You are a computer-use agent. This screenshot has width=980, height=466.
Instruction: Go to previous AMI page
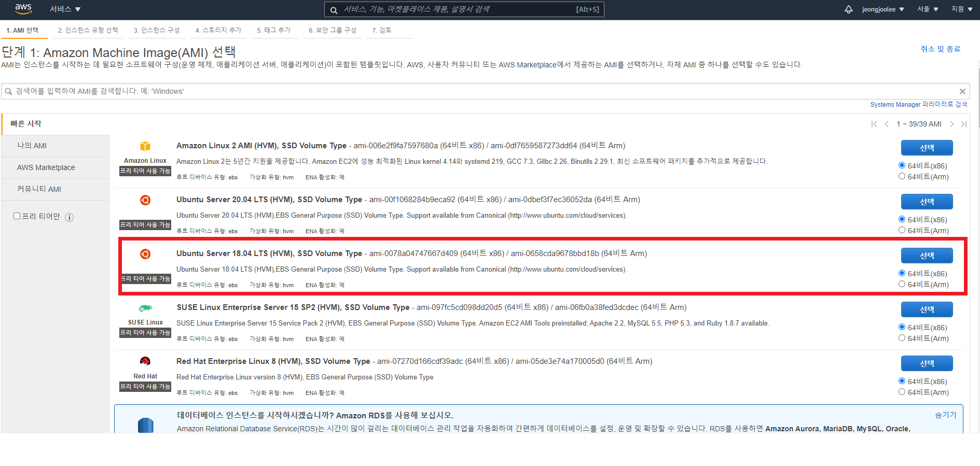(887, 124)
